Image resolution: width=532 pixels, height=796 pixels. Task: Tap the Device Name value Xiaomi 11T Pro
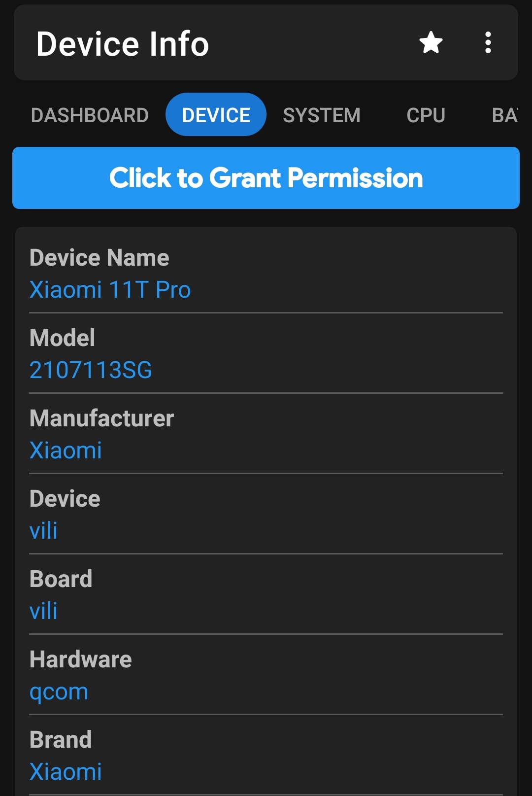pos(110,290)
